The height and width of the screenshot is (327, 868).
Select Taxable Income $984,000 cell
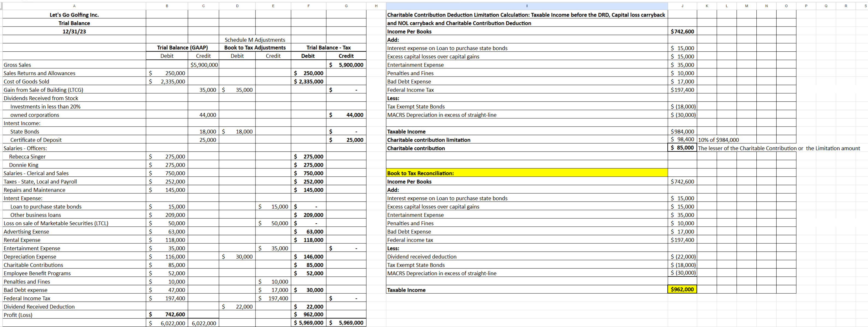(x=682, y=132)
